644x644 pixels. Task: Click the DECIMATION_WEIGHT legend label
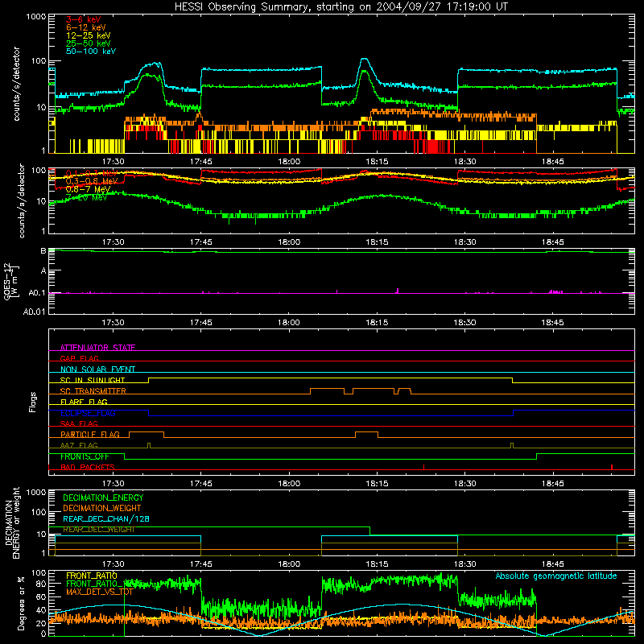pos(102,508)
